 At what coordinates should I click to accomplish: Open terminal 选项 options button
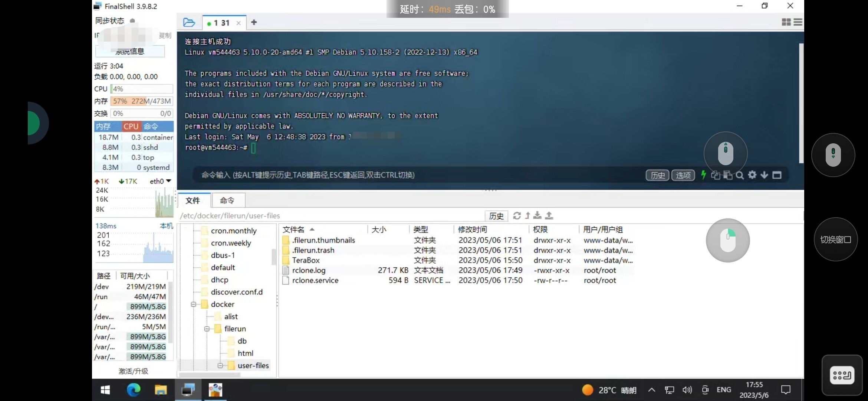point(683,175)
